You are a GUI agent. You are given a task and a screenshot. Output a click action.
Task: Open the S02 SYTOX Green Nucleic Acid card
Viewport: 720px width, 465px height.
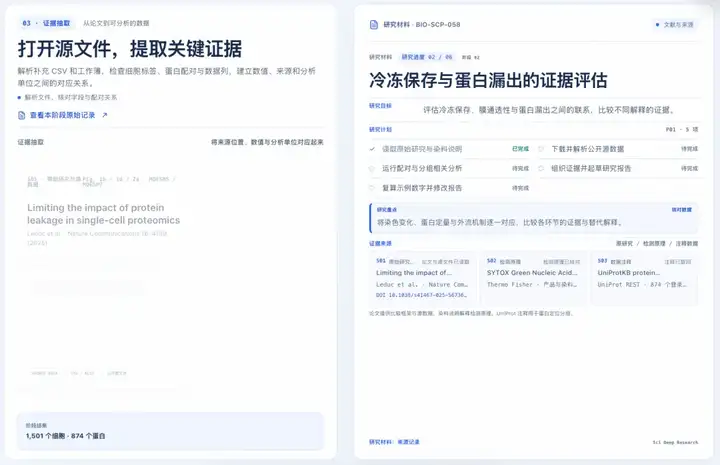pos(533,278)
